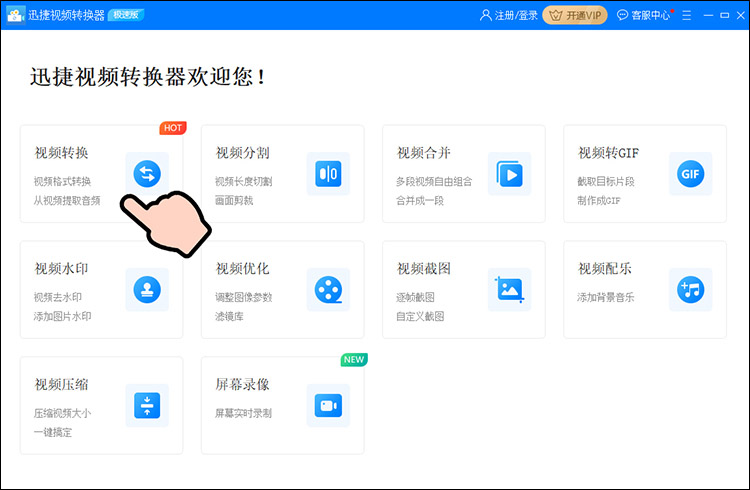Click the 合并成一段 text
The height and width of the screenshot is (490, 750).
(x=419, y=200)
